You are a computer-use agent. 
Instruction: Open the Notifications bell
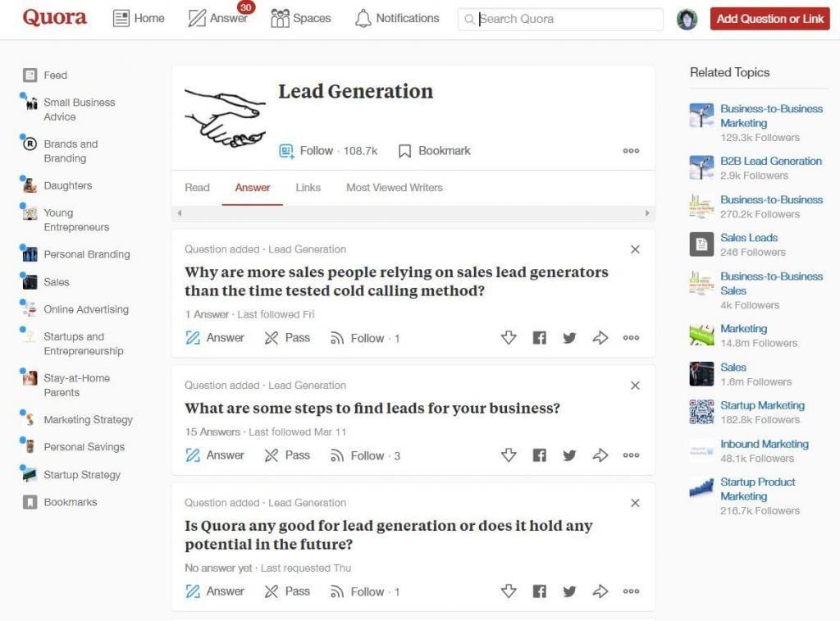click(x=397, y=18)
